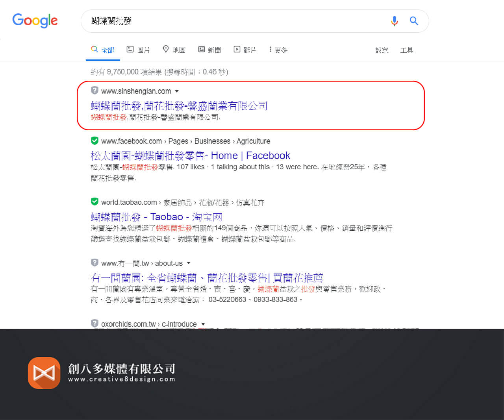
Task: Click gray question shield beside www.sinshenglan.com
Action: click(94, 91)
